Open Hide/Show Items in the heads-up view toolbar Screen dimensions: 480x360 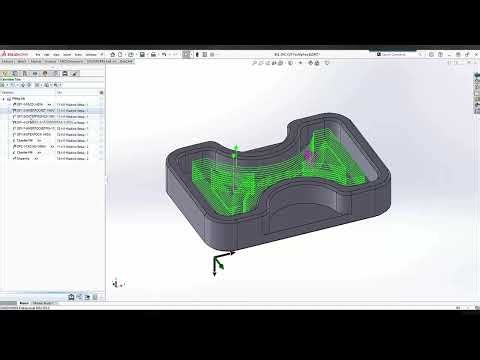300,63
